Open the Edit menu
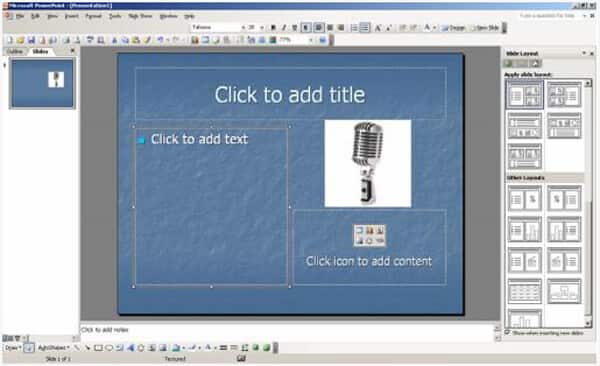The height and width of the screenshot is (366, 600). (x=35, y=16)
